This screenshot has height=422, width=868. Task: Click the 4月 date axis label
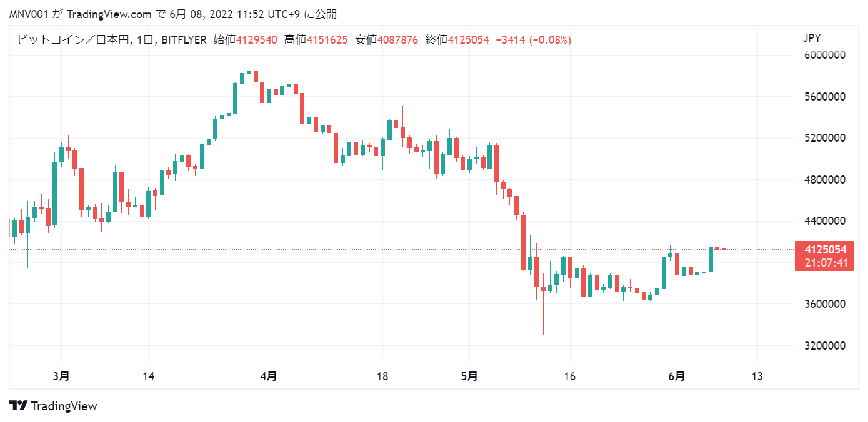coord(269,376)
